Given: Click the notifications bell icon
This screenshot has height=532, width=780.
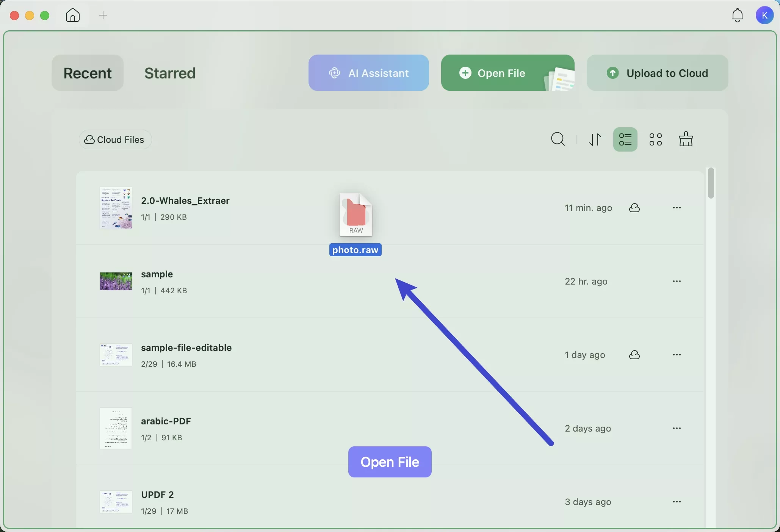Looking at the screenshot, I should [x=737, y=15].
